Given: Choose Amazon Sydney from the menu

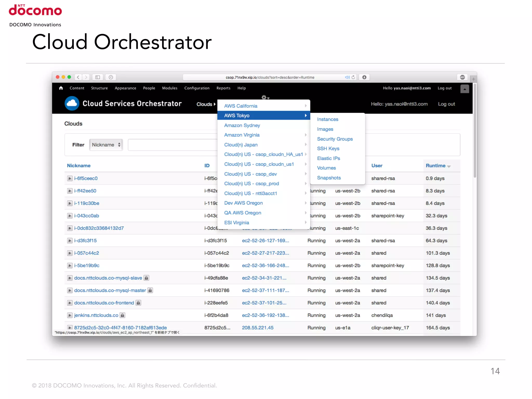Looking at the screenshot, I should pos(264,125).
